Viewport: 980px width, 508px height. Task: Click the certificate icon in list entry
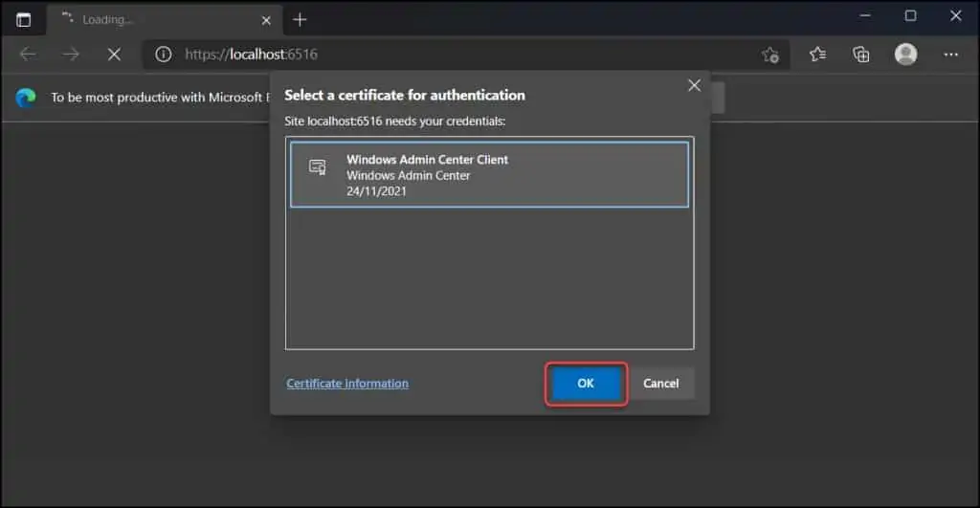click(318, 166)
